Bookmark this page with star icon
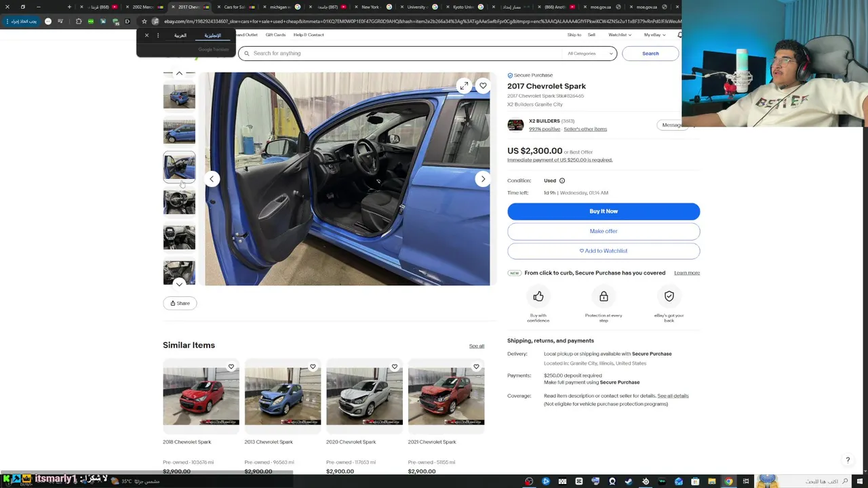 [x=144, y=22]
